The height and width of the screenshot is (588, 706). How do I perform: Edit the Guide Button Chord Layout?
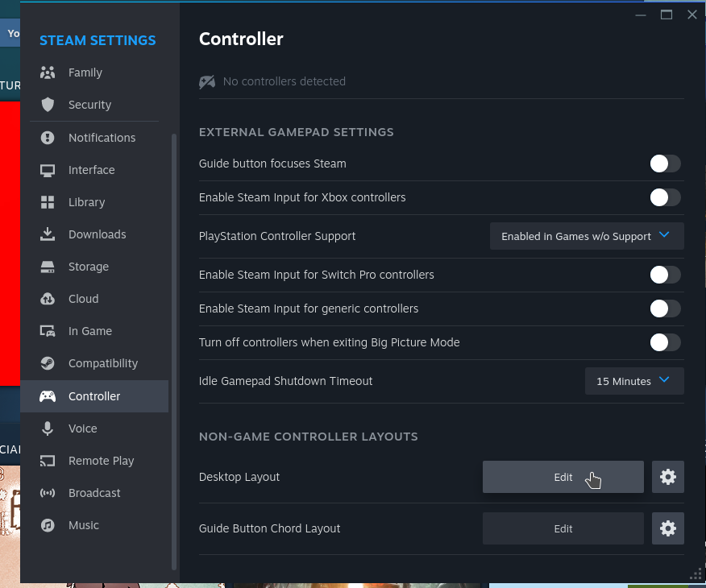(563, 528)
